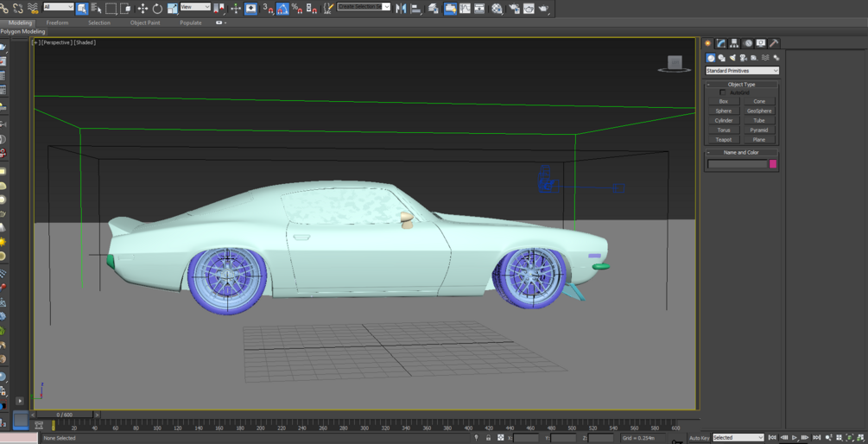Click the Teapot primitive button
The width and height of the screenshot is (868, 444).
pyautogui.click(x=724, y=139)
